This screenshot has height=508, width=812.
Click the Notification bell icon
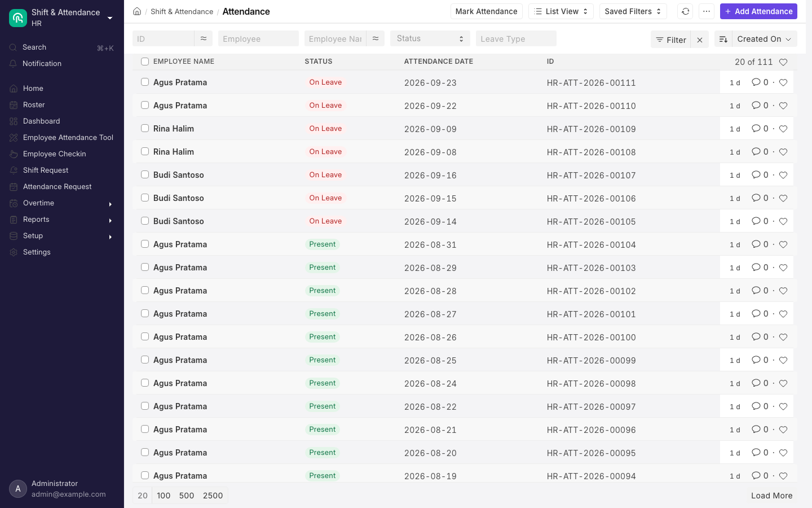pos(13,64)
